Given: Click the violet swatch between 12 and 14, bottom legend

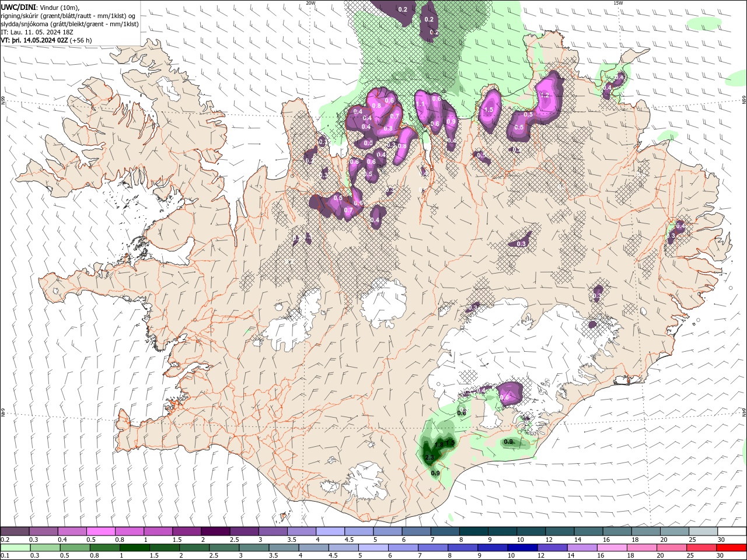Looking at the screenshot, I should click(552, 548).
